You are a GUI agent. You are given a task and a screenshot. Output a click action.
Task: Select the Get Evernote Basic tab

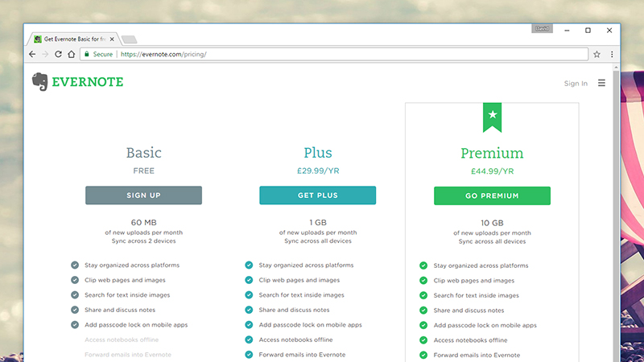pyautogui.click(x=73, y=39)
